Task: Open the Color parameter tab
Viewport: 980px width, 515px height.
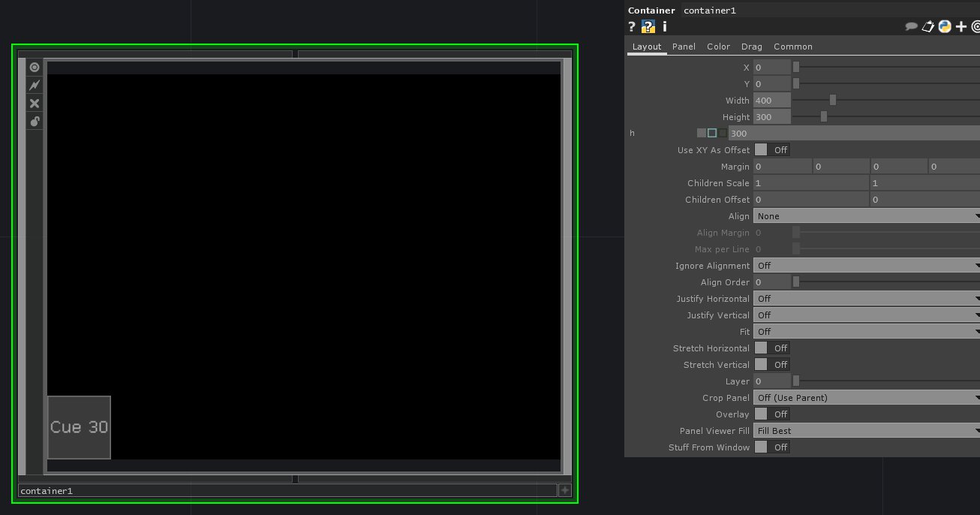Action: click(718, 47)
